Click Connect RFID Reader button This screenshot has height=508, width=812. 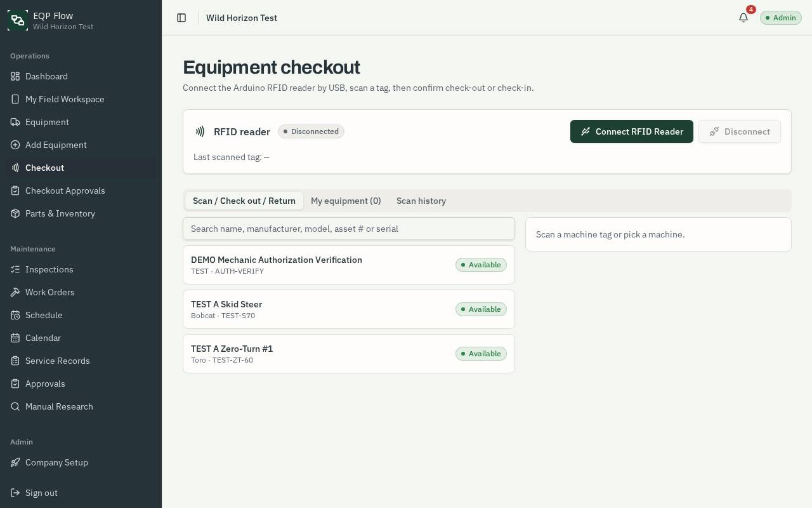coord(632,131)
